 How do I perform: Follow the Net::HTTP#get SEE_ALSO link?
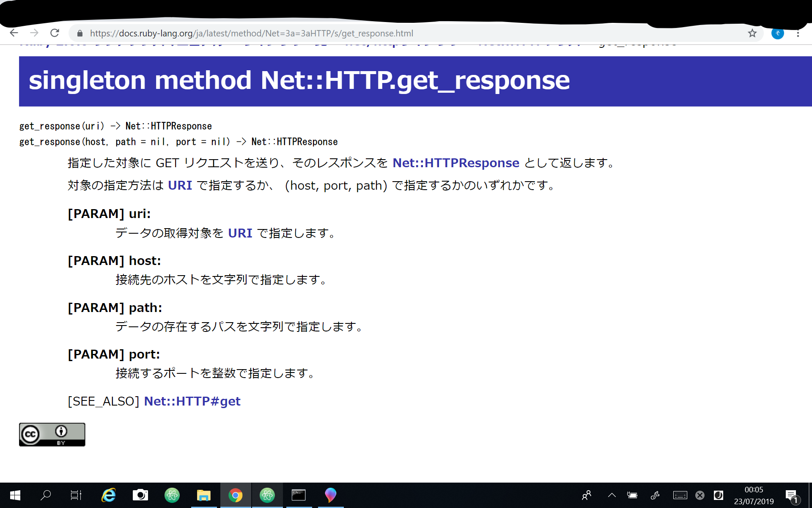[192, 401]
